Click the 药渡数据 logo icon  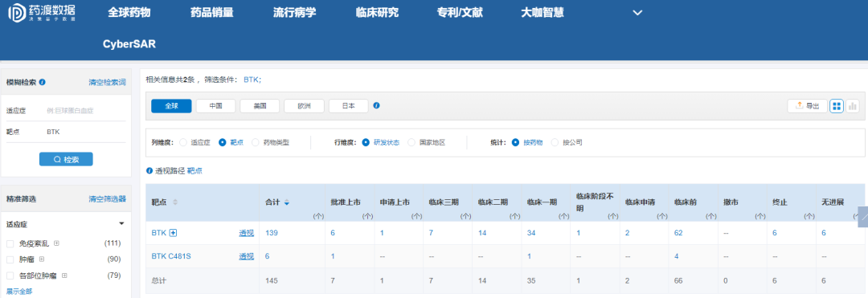pyautogui.click(x=17, y=14)
